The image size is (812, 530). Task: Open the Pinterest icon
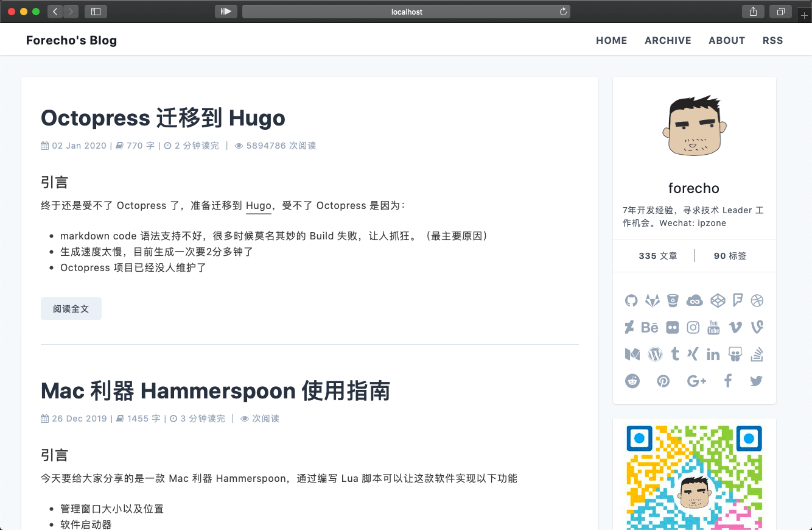point(663,381)
